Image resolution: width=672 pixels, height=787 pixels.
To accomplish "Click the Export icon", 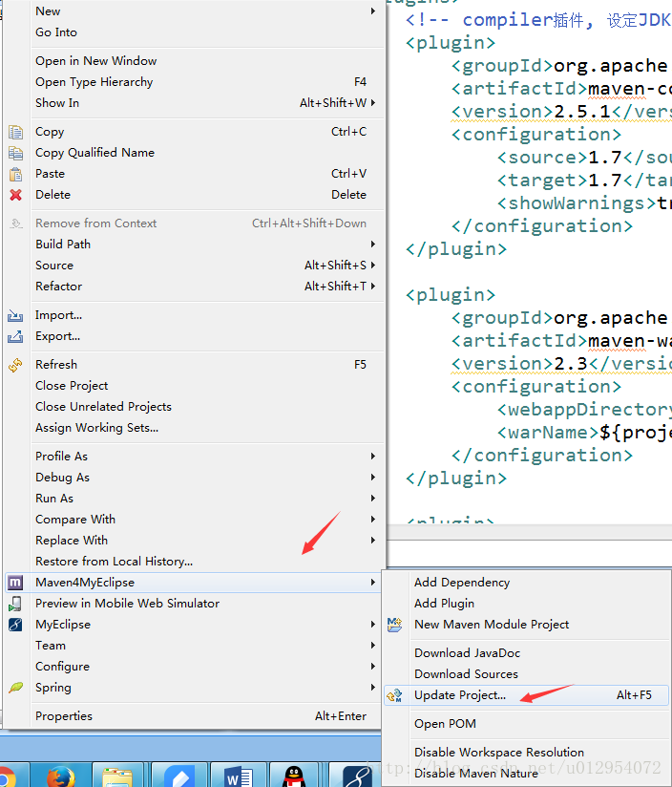I will 15,336.
